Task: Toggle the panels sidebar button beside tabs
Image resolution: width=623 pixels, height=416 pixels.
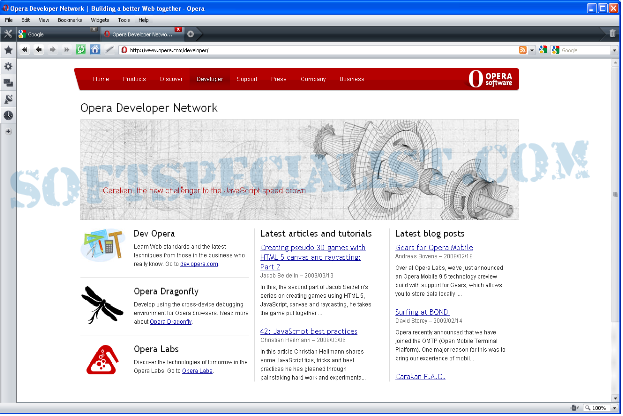Action: (x=8, y=33)
